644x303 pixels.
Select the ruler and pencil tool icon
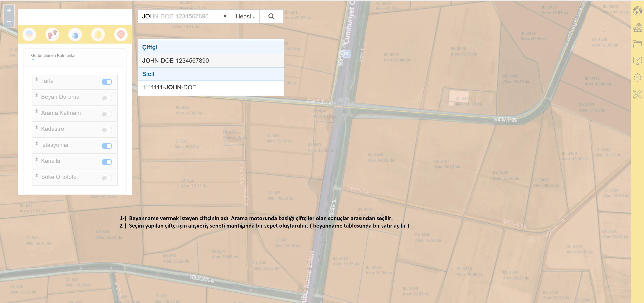[x=637, y=94]
